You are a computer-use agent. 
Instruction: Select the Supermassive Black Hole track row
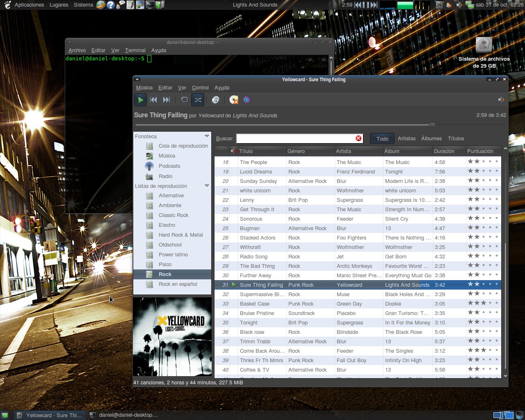tap(358, 294)
